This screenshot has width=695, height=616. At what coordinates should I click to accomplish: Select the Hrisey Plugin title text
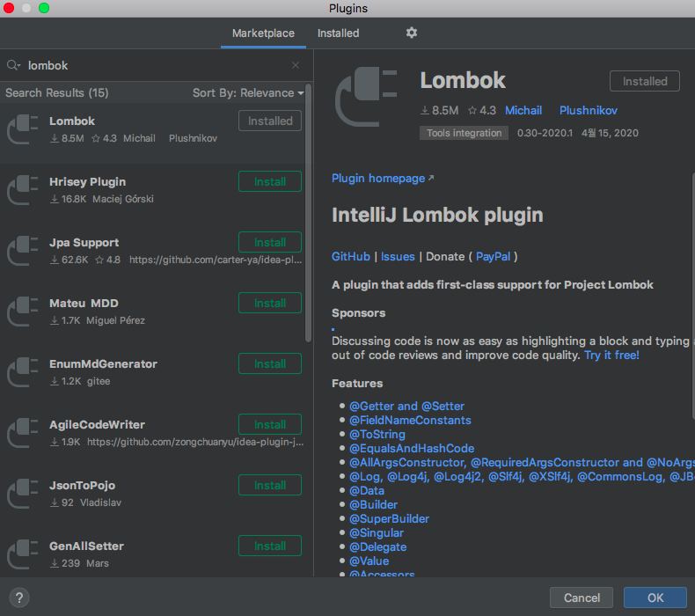87,182
